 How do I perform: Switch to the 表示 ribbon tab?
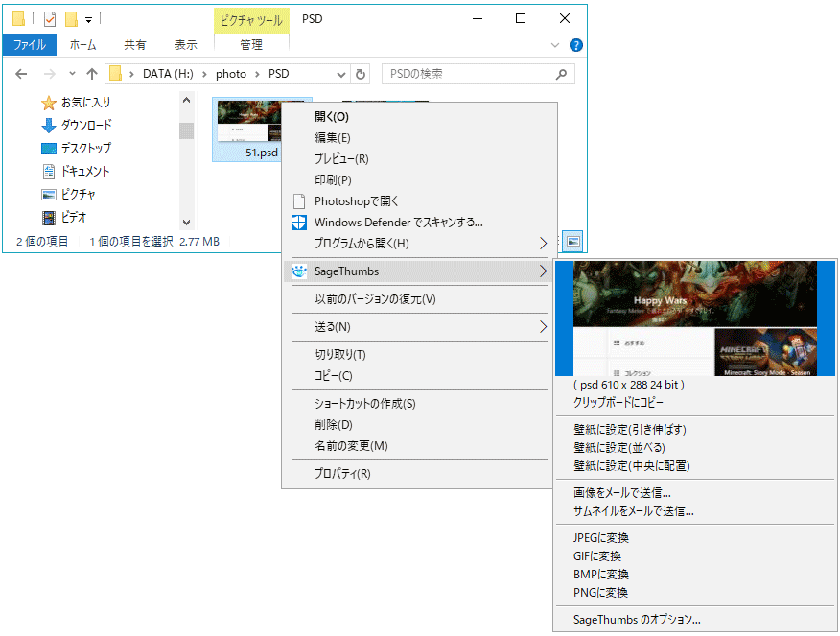186,45
